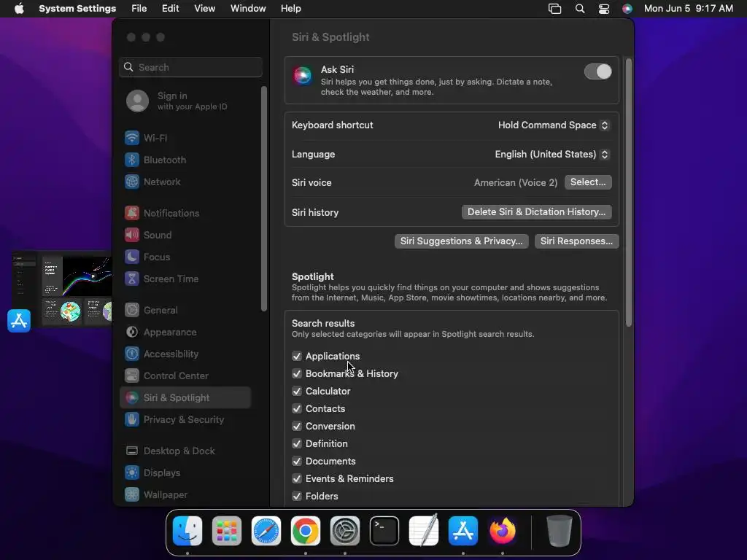Viewport: 747px width, 560px height.
Task: Go to Sound settings
Action: (185, 236)
